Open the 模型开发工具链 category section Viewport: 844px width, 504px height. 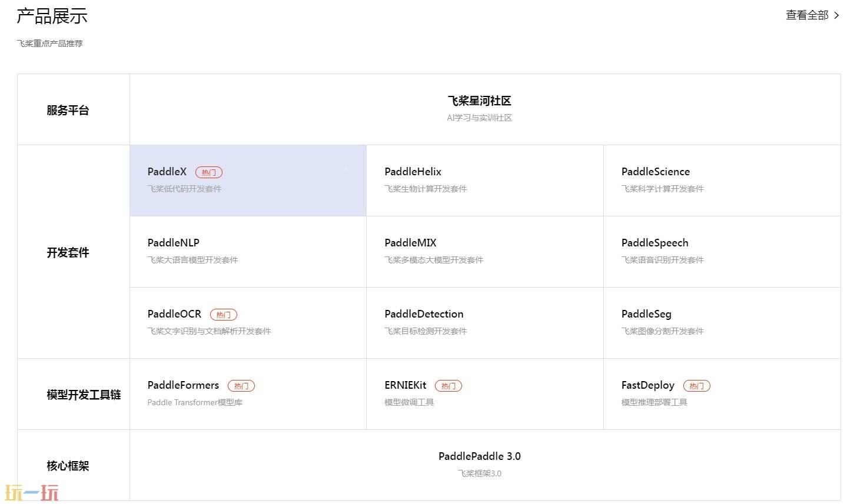click(83, 395)
